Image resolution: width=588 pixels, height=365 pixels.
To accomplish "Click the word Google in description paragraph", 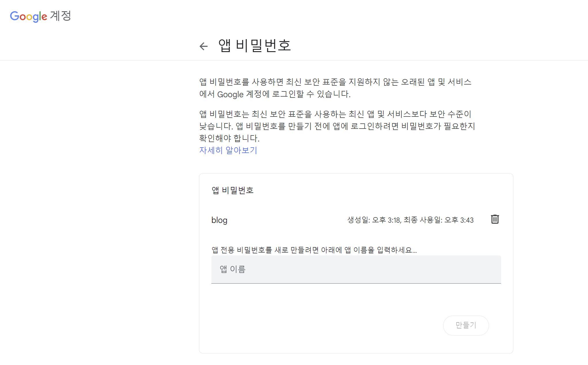I will pyautogui.click(x=230, y=94).
